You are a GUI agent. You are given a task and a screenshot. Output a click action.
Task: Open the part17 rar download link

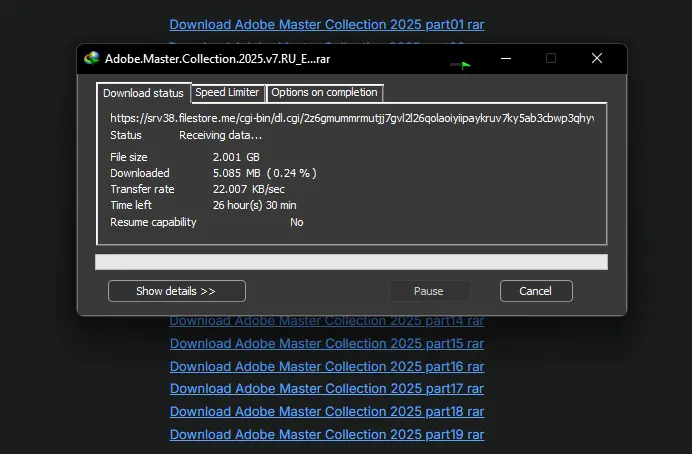pos(327,389)
